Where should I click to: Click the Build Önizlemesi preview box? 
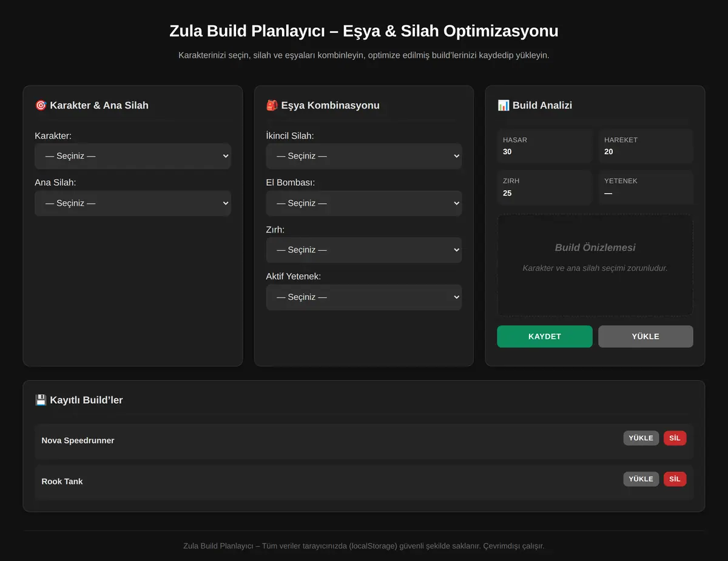tap(595, 265)
